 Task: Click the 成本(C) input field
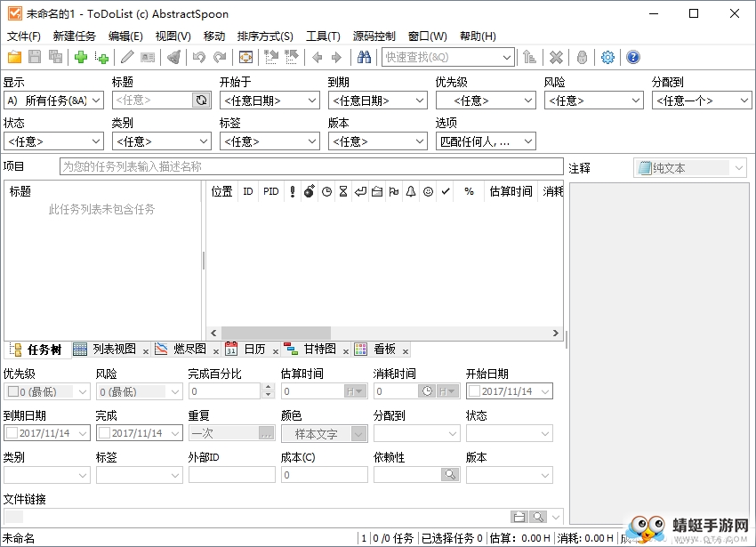click(324, 475)
